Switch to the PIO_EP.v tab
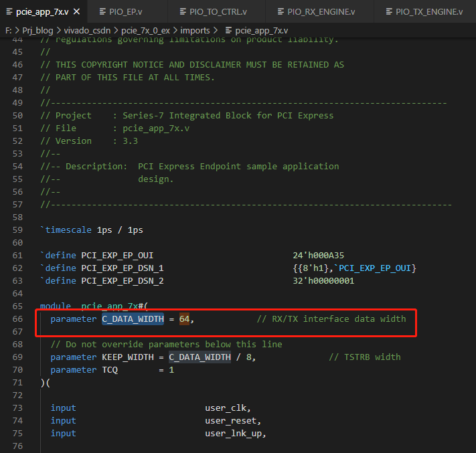The image size is (476, 453). coord(127,12)
